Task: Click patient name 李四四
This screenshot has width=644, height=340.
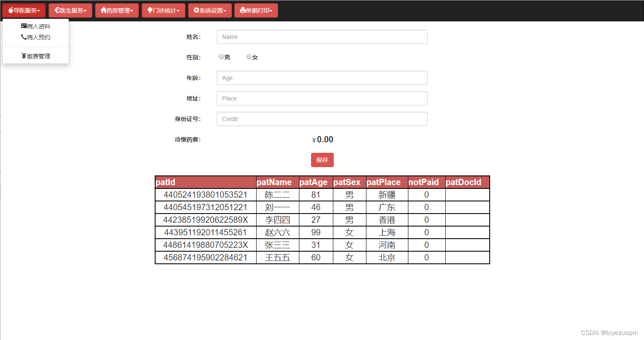Action: click(x=278, y=220)
